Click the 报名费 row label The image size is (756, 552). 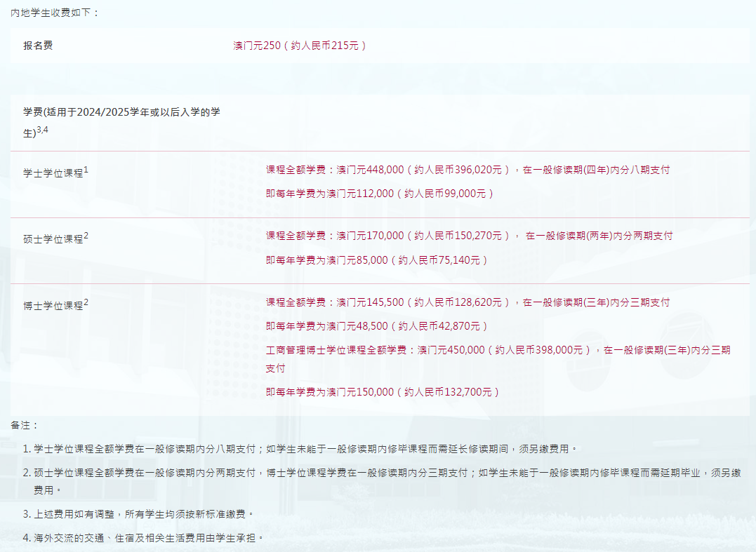(38, 46)
